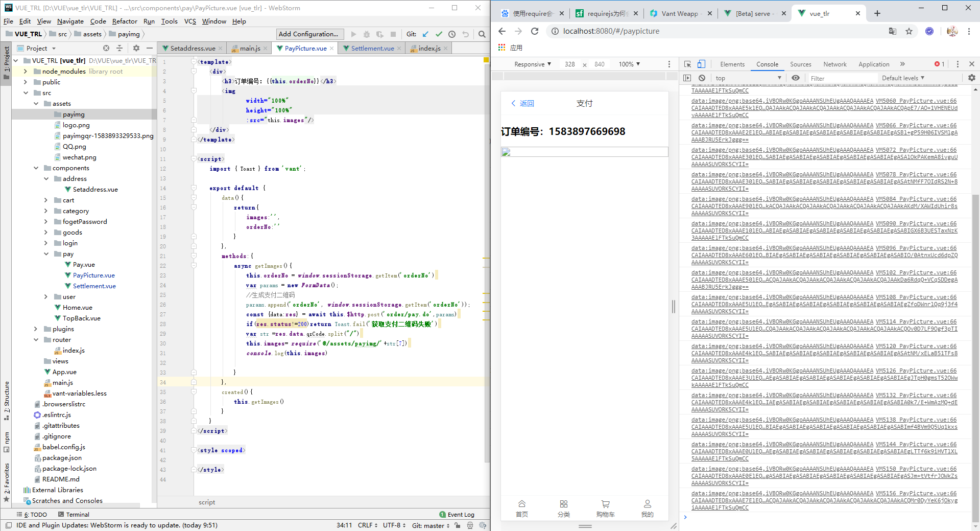Screen dimensions: 980x531
Task: Click the console Filter input field
Action: pos(843,78)
